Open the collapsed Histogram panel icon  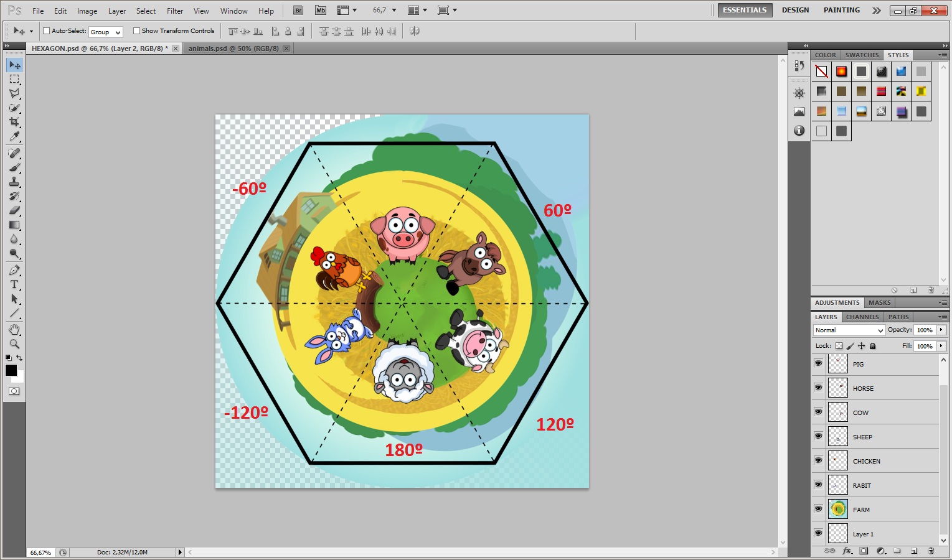(x=799, y=112)
